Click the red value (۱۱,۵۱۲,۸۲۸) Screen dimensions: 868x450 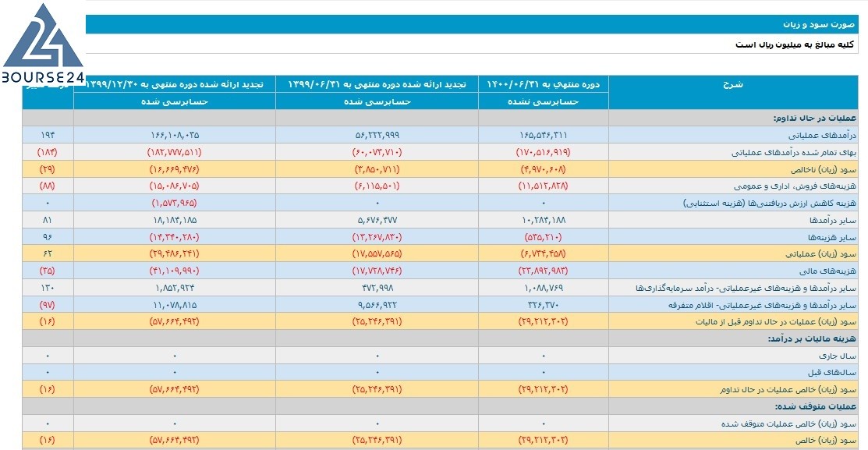point(543,186)
